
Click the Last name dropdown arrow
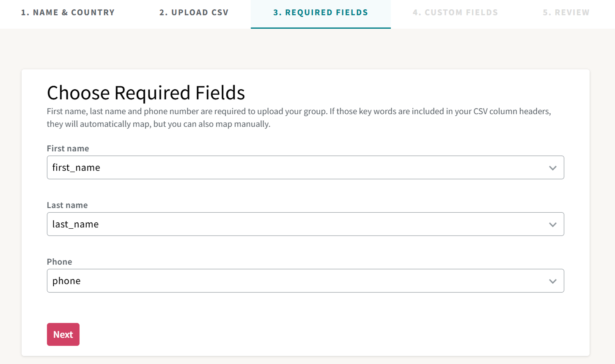pyautogui.click(x=552, y=224)
